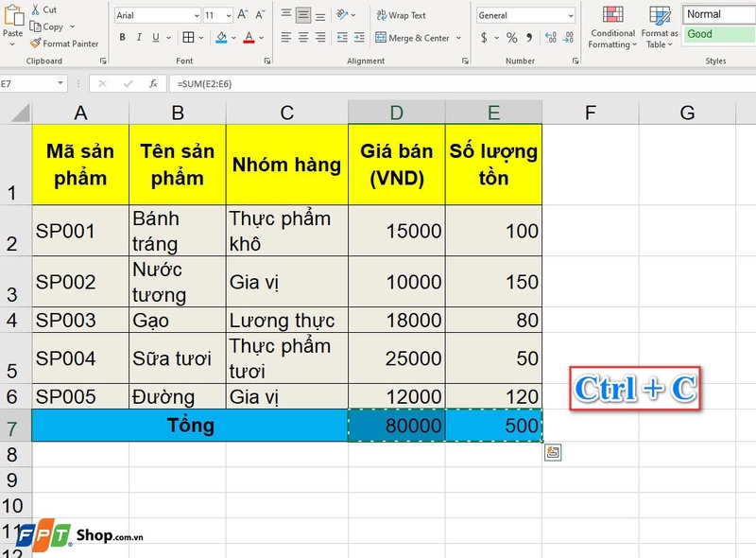Align text left
This screenshot has height=558, width=756.
286,37
